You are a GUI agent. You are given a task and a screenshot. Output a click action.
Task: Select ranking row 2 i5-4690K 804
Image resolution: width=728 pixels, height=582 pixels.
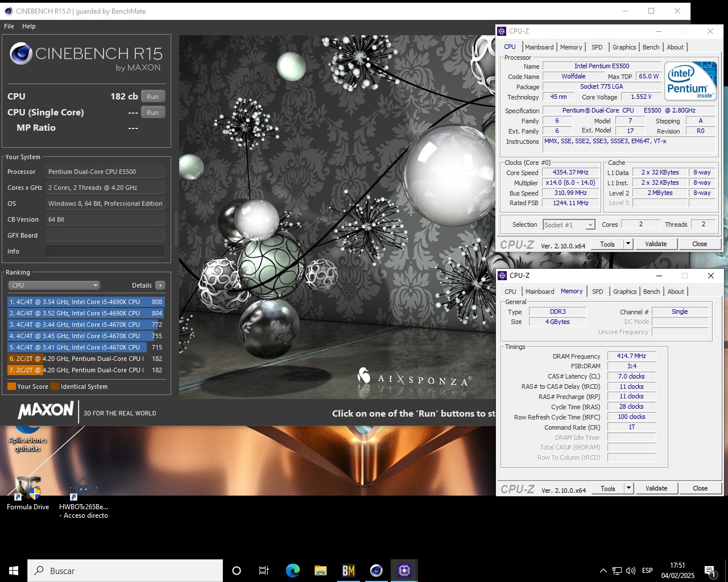point(86,313)
